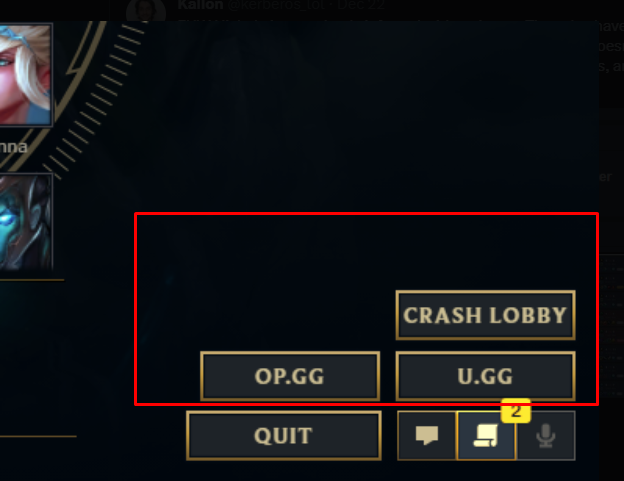Click the yellow notification badge showing 2
The height and width of the screenshot is (481, 624).
click(516, 411)
